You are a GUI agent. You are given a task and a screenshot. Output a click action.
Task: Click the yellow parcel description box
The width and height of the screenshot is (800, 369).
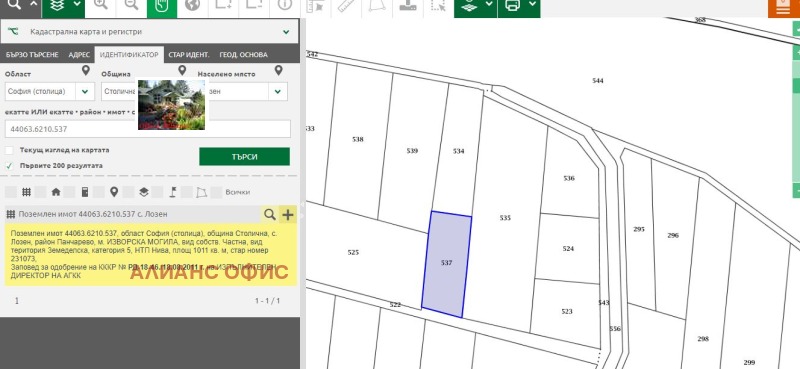click(x=151, y=255)
